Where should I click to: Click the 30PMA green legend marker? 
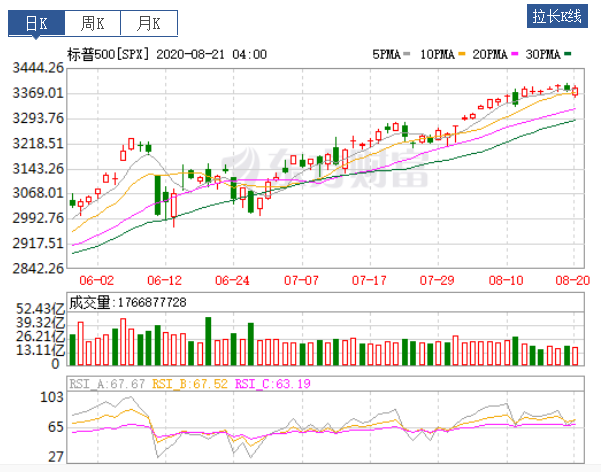pos(568,54)
